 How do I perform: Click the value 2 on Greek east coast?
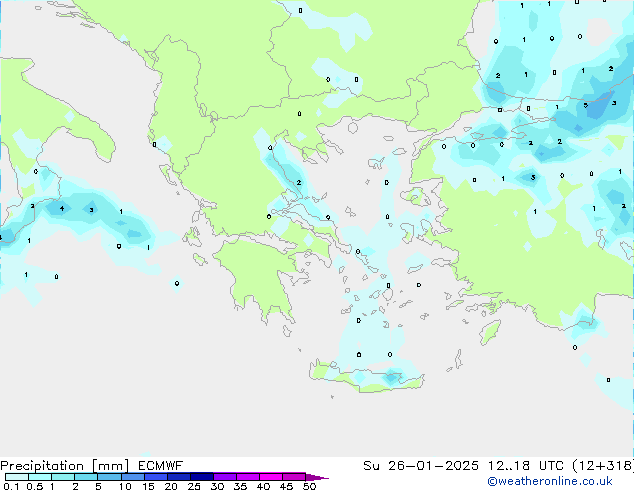298,183
